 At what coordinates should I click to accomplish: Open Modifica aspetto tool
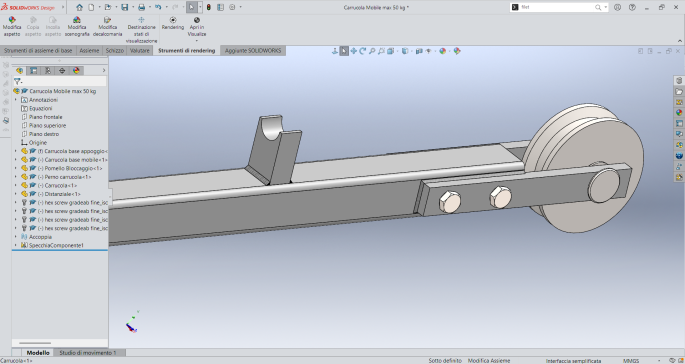(x=12, y=27)
